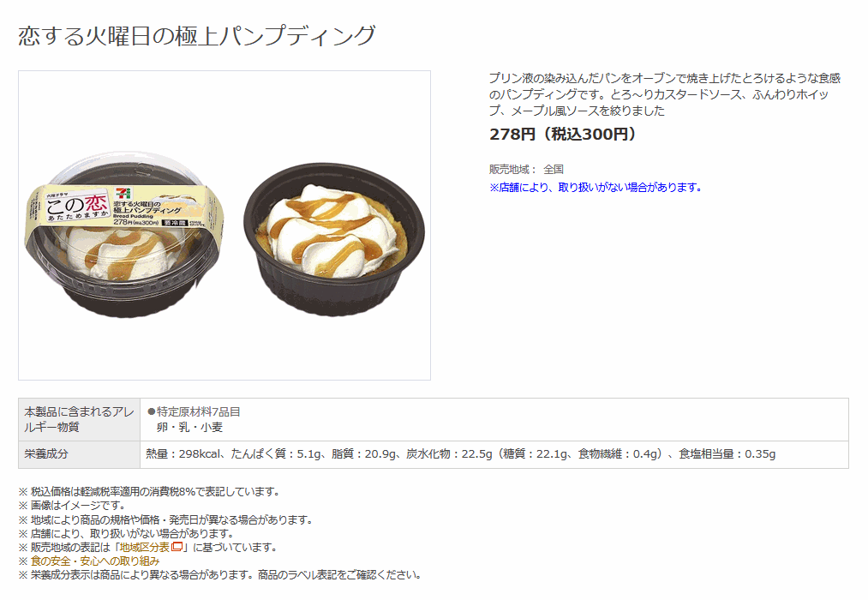Click the 7-Eleven logo on the package label
The width and height of the screenshot is (868, 600).
click(124, 193)
